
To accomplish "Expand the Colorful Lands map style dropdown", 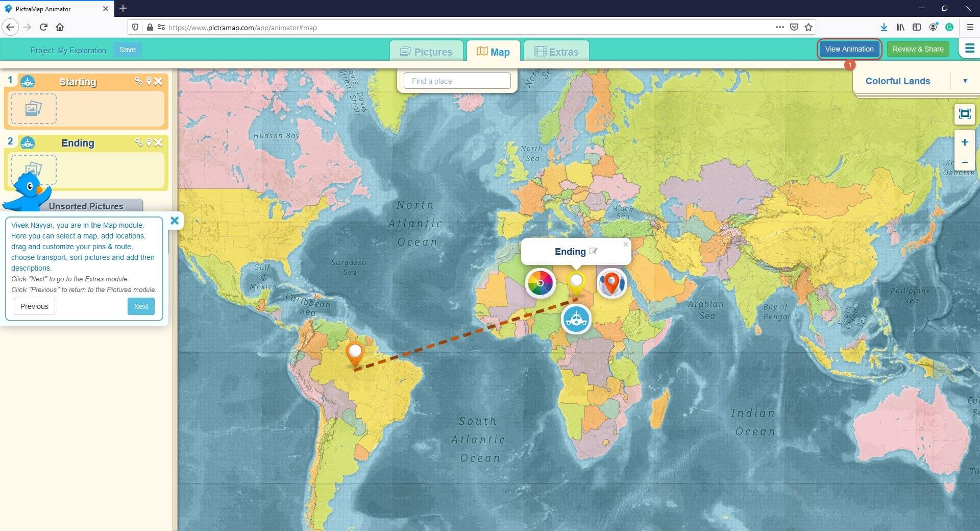I will tap(965, 81).
